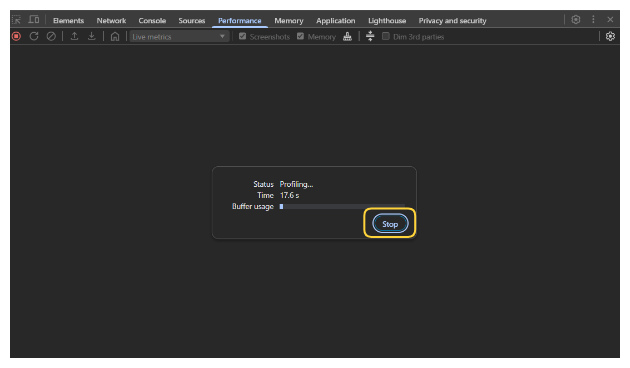The image size is (630, 368).
Task: Toggle the device toolbar icon
Action: (34, 20)
